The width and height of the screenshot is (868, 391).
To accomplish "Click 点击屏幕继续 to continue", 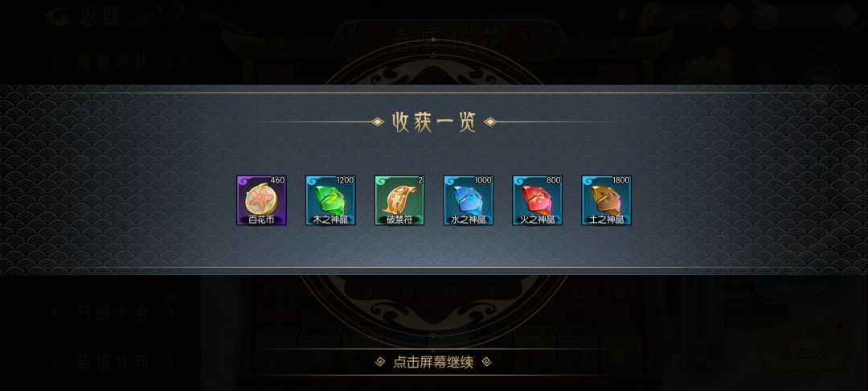I will tap(433, 362).
